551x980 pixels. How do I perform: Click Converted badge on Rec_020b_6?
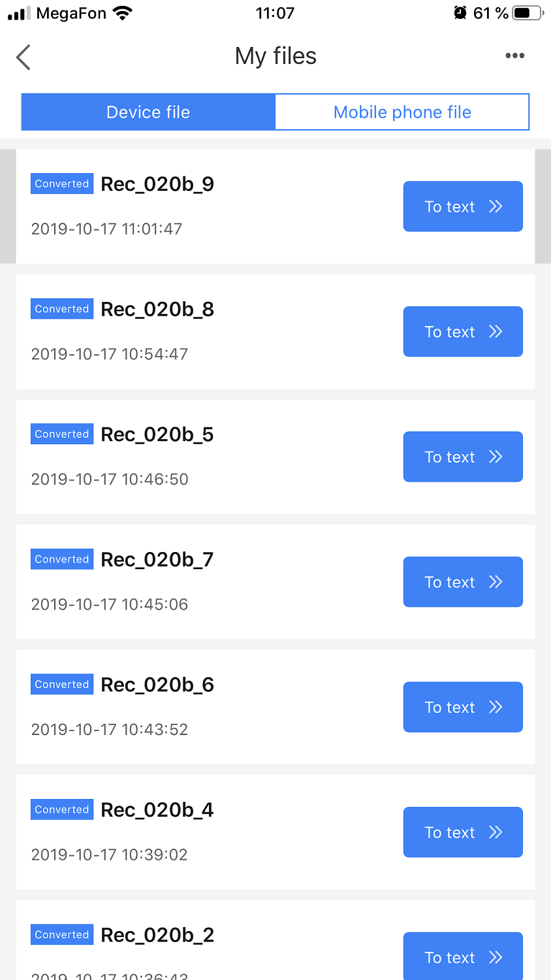[x=62, y=685]
